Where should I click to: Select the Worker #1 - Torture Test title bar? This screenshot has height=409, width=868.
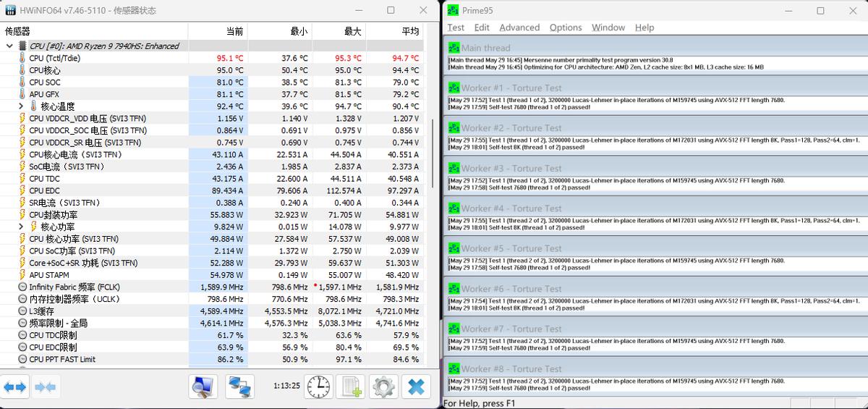tap(655, 88)
